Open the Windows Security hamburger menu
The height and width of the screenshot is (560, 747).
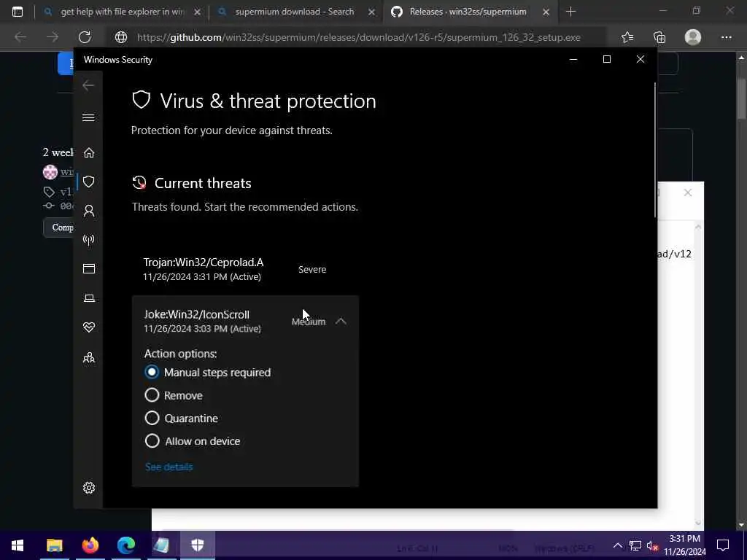(88, 117)
